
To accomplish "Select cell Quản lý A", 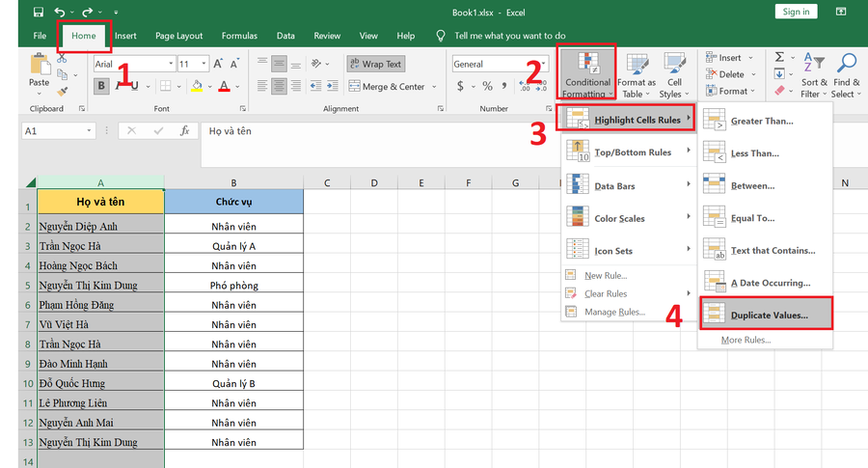I will click(233, 246).
